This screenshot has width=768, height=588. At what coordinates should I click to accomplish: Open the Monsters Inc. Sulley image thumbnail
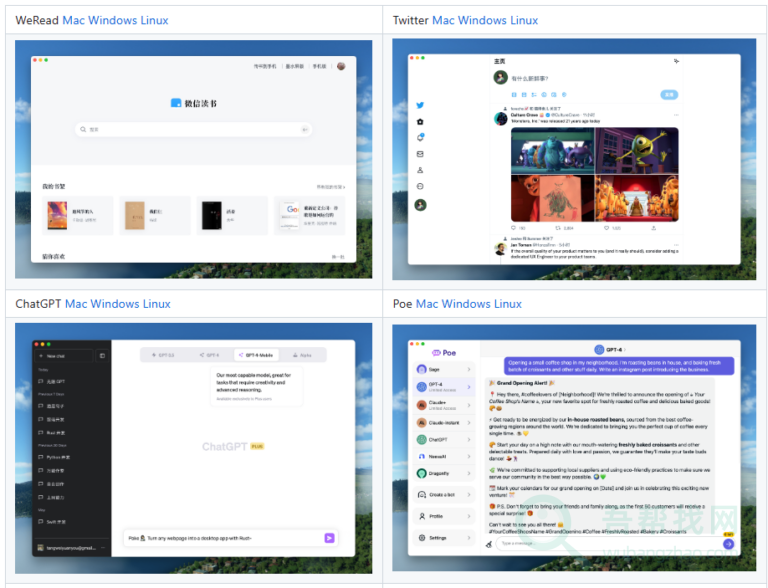click(x=552, y=151)
